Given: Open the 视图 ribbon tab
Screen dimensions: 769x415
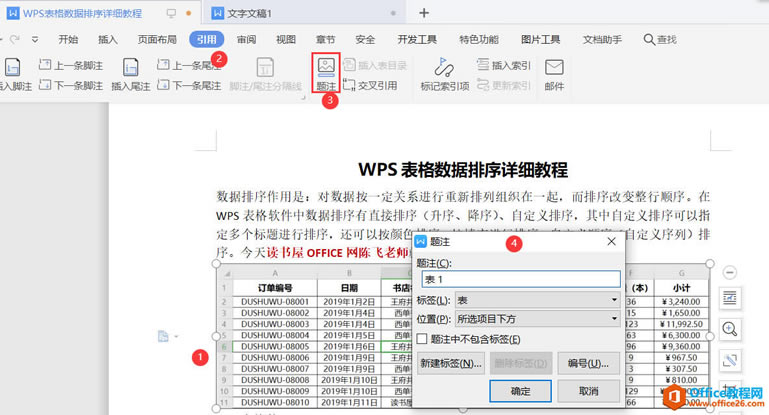Looking at the screenshot, I should [x=285, y=40].
